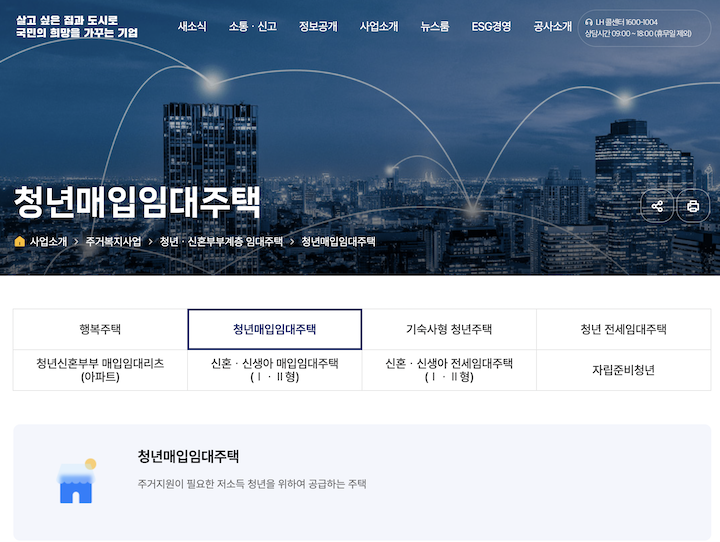Screen dimensions: 720x542
Task: Select the 청년신혼부부 매입임대리츠(아파트) tab
Action: 100,370
